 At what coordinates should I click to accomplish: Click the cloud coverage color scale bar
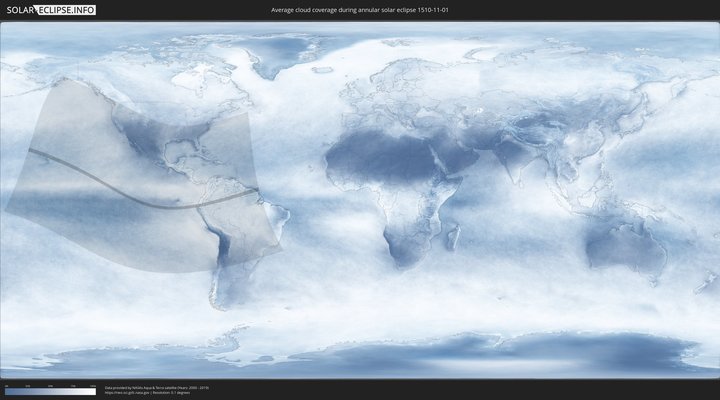click(x=51, y=391)
